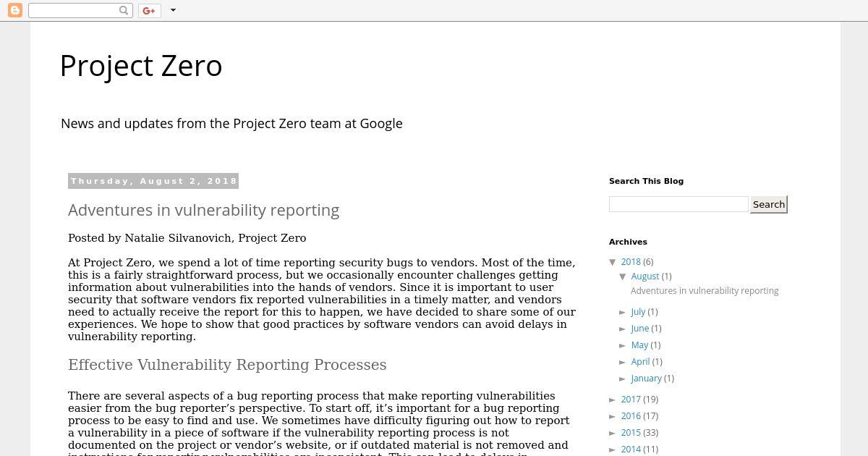This screenshot has width=868, height=456.
Task: Expand the 2014 archive arrow
Action: pyautogui.click(x=613, y=449)
